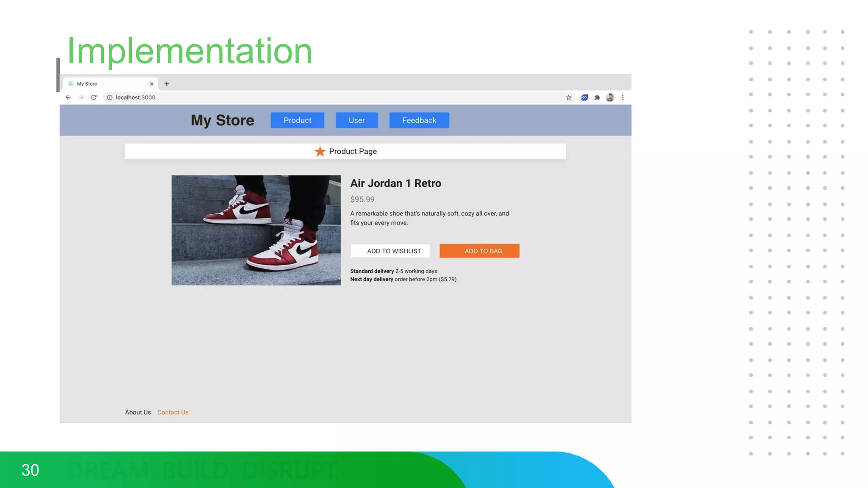Viewport: 868px width, 488px height.
Task: Click the browser forward arrow
Action: click(81, 97)
